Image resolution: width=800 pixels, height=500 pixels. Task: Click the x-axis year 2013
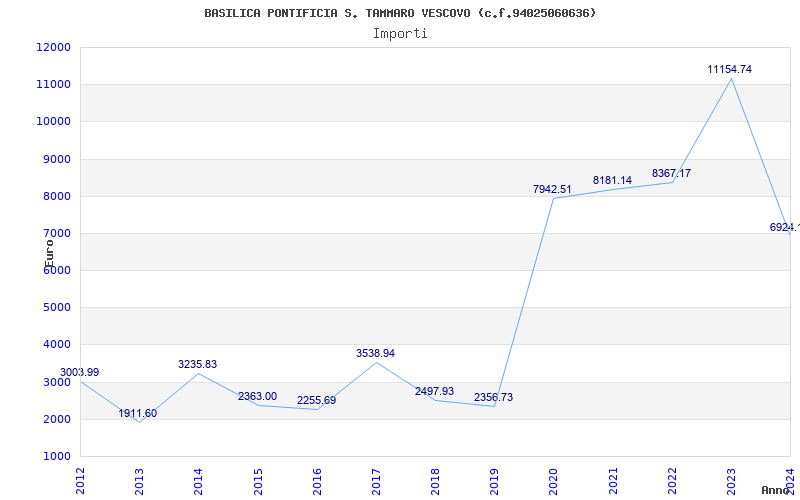[139, 482]
